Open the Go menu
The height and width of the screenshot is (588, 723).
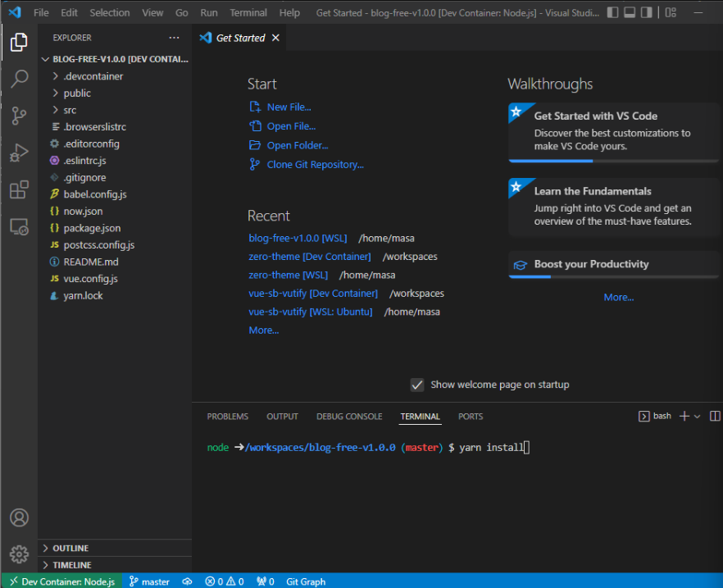point(182,12)
